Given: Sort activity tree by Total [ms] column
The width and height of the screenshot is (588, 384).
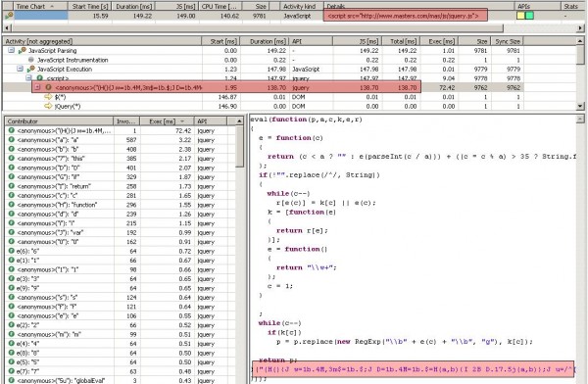Looking at the screenshot, I should [401, 41].
